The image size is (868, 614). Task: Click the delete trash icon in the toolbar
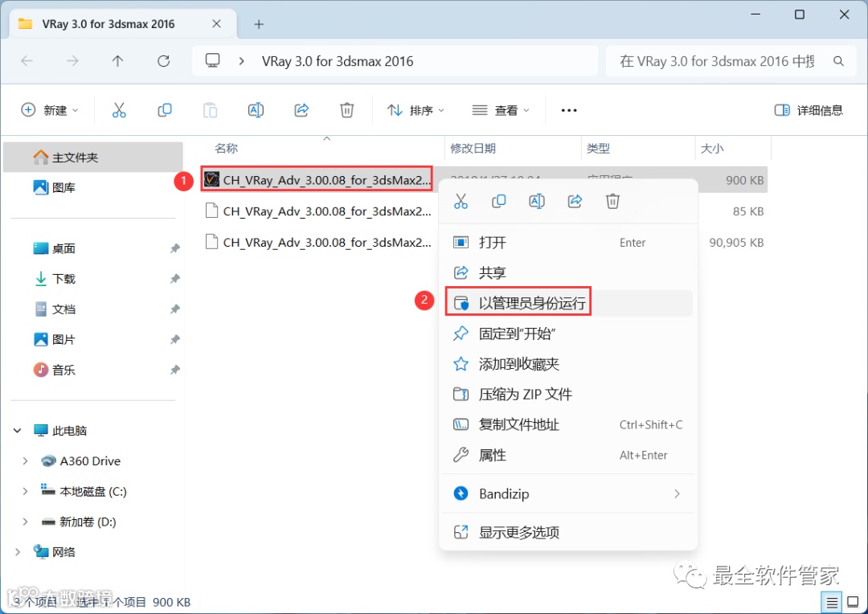[346, 110]
